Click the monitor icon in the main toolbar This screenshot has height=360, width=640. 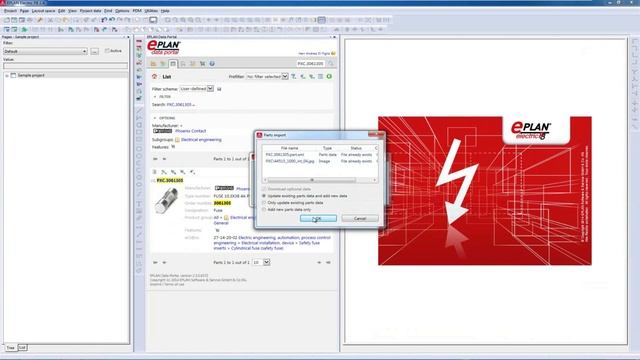[x=153, y=20]
